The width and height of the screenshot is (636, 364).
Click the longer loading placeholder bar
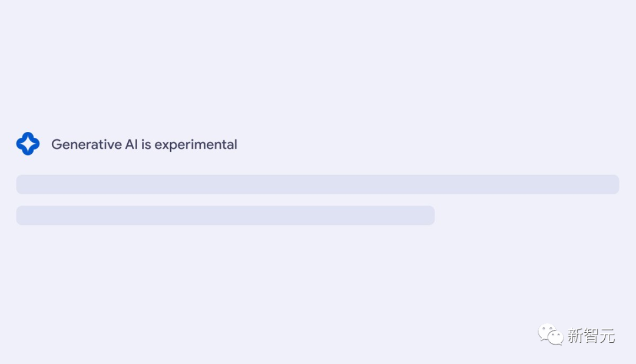[317, 184]
